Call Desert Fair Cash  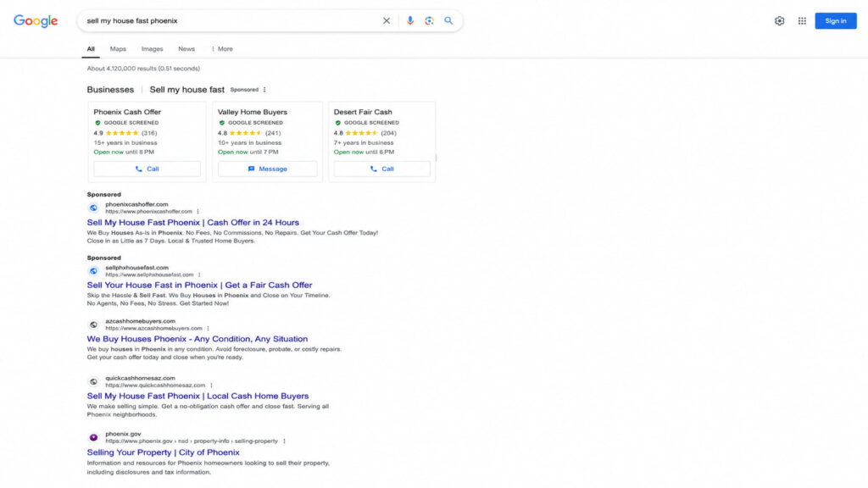381,169
